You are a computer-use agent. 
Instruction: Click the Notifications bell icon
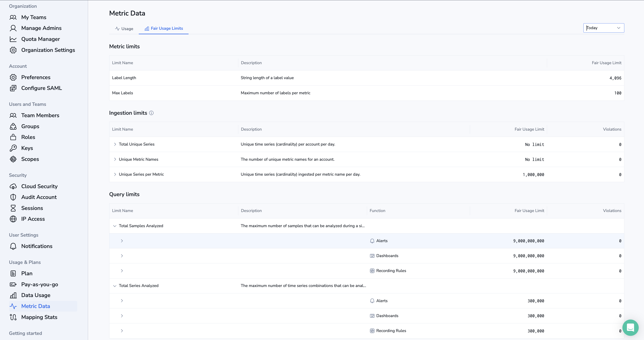coord(13,246)
